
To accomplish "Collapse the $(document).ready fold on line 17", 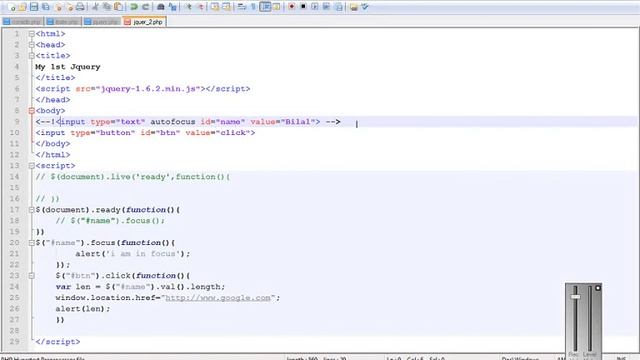I will 31,210.
